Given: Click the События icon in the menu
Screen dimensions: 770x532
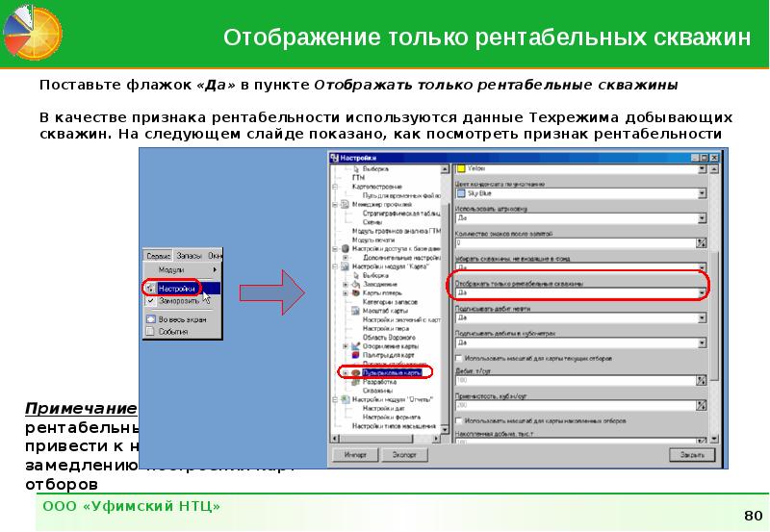Looking at the screenshot, I should [150, 332].
